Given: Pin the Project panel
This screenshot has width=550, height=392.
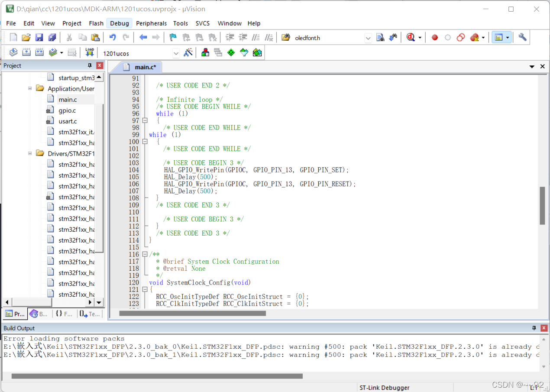Looking at the screenshot, I should 90,65.
